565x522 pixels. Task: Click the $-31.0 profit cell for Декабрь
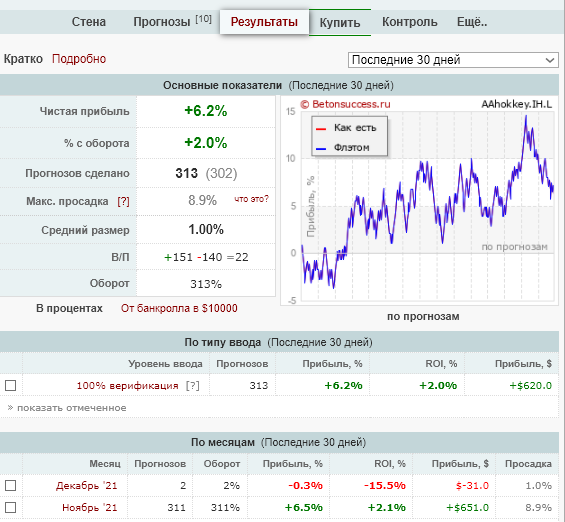(472, 486)
